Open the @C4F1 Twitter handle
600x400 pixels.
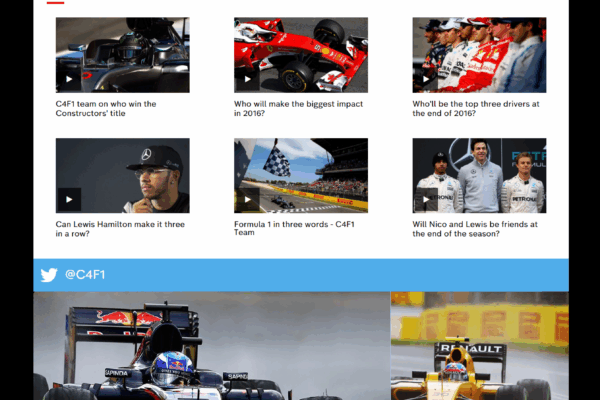(85, 274)
